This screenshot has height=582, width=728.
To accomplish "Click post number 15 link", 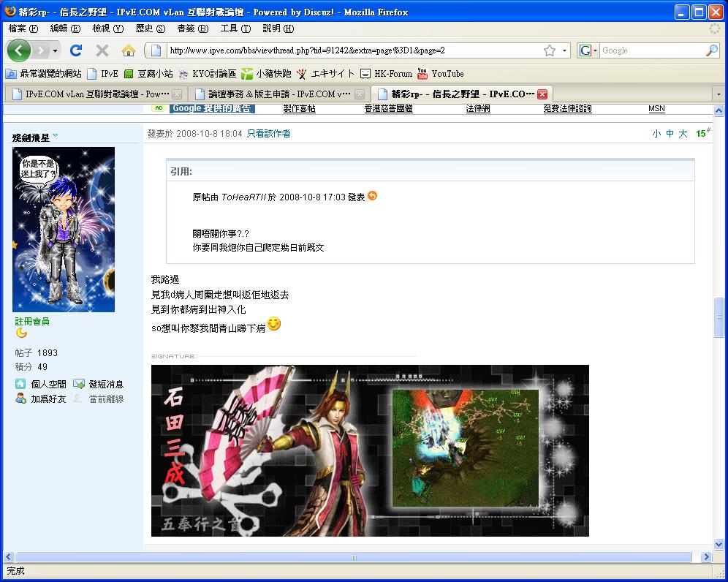I will [702, 133].
